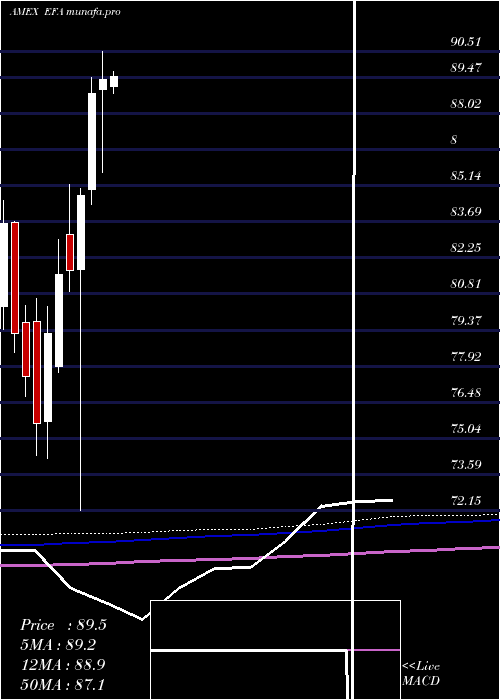Image resolution: width=500 pixels, height=700 pixels.
Task: Click the 76.48 price axis label
Action: [x=466, y=392]
